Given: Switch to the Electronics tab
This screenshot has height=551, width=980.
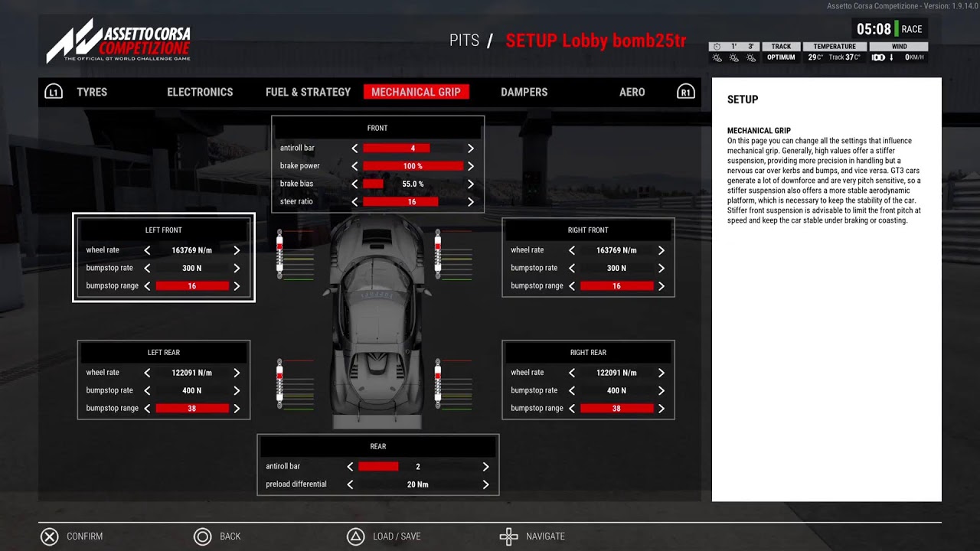Looking at the screenshot, I should [200, 92].
